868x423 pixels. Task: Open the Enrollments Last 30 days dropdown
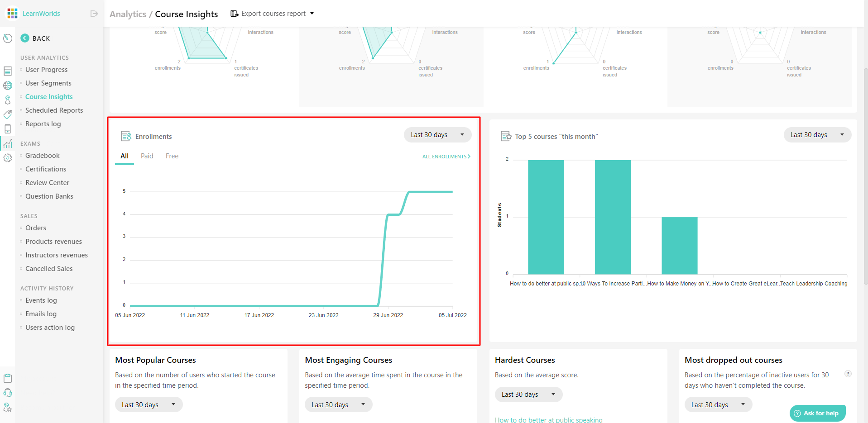436,134
